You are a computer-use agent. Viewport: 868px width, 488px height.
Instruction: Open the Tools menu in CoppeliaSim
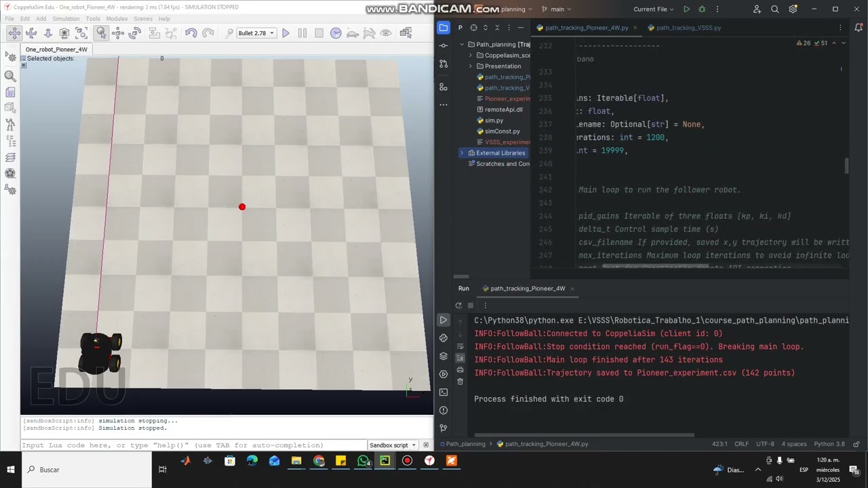pyautogui.click(x=93, y=18)
